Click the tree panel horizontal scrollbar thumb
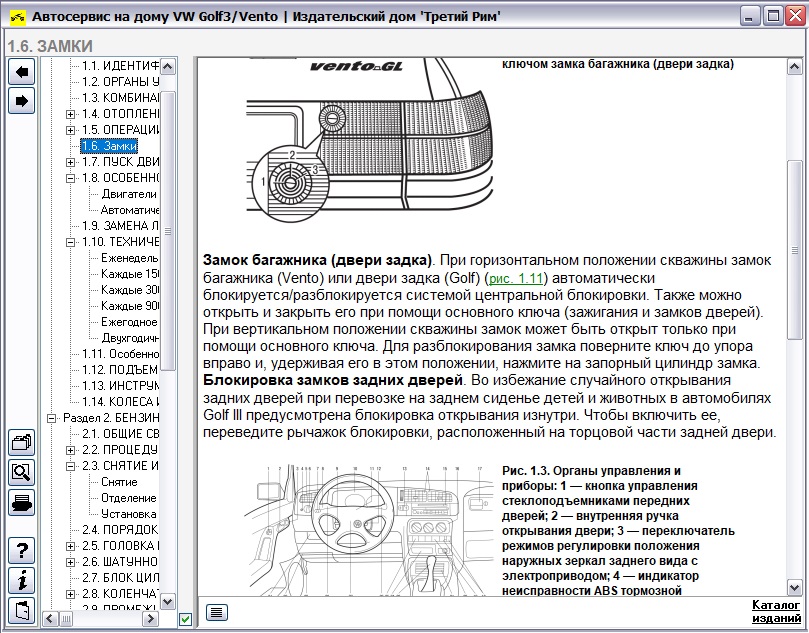Viewport: 809px width, 633px height. click(67, 618)
